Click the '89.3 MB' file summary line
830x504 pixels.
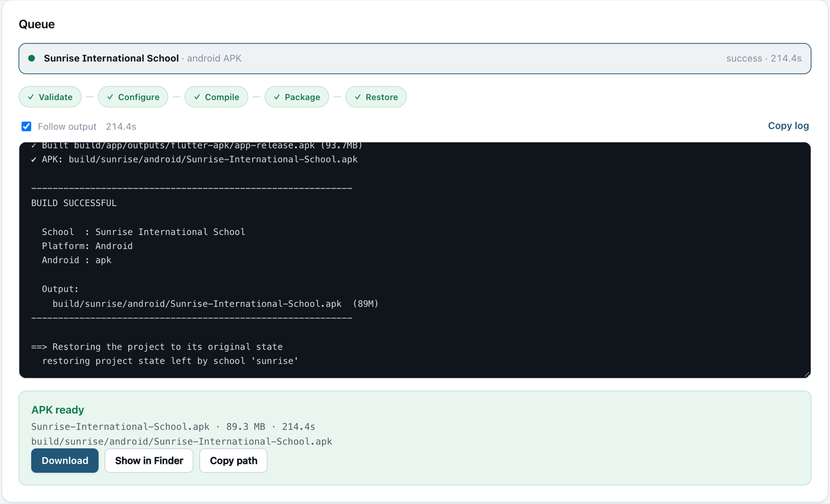173,427
